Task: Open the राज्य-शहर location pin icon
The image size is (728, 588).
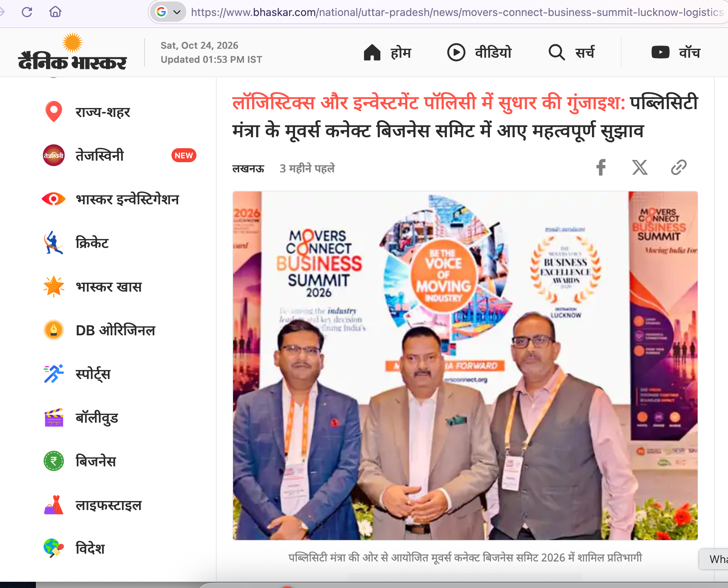Action: click(54, 112)
